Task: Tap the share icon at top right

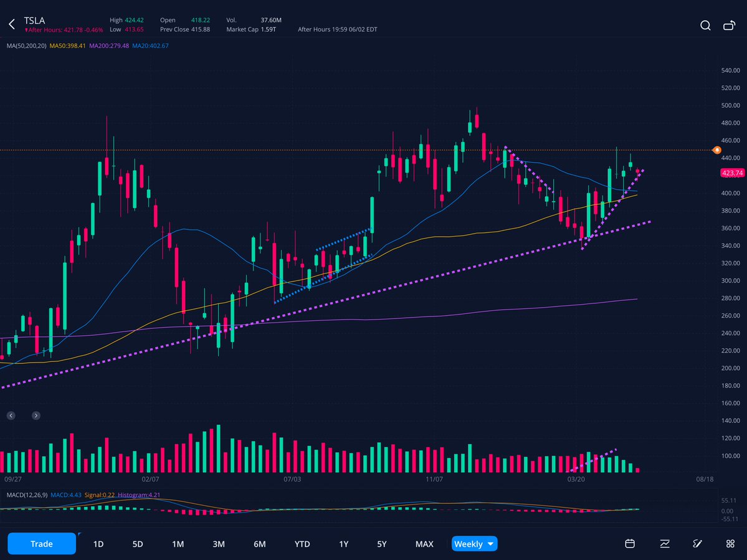Action: [x=730, y=26]
